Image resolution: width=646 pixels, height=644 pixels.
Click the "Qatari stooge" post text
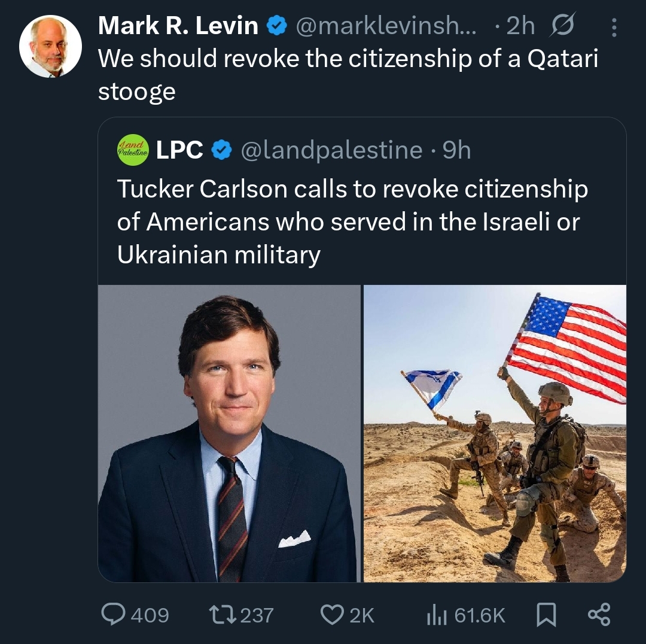tap(347, 74)
